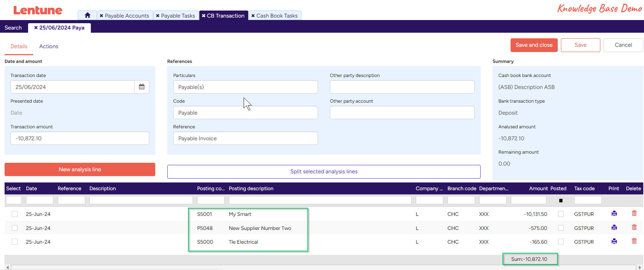Image resolution: width=644 pixels, height=270 pixels.
Task: Click the Reference input field
Action: pyautogui.click(x=245, y=138)
